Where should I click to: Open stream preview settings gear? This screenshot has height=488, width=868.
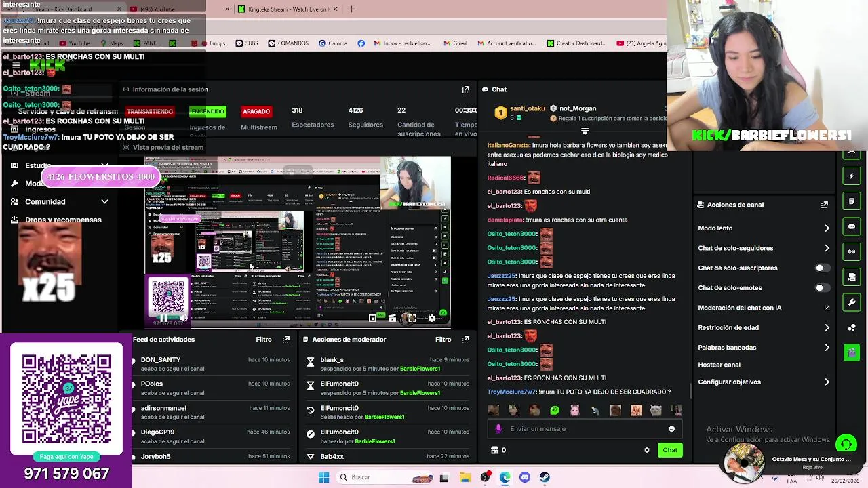(432, 318)
